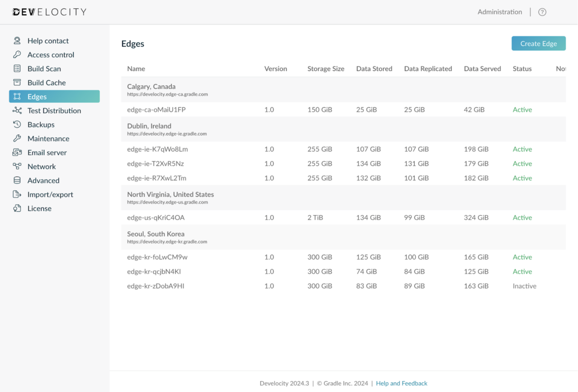
Task: Open the License menu item
Action: [x=39, y=208]
